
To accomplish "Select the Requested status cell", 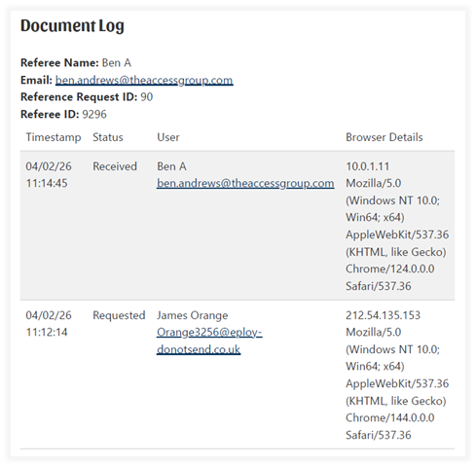I will pyautogui.click(x=119, y=315).
